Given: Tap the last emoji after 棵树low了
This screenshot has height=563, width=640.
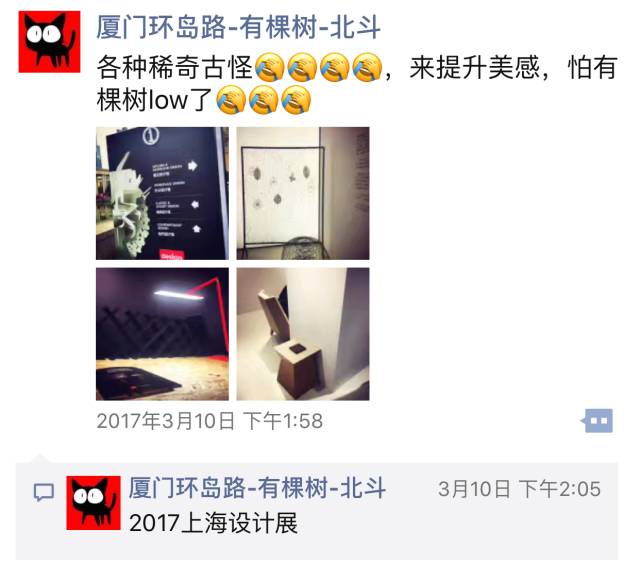Looking at the screenshot, I should click(297, 100).
